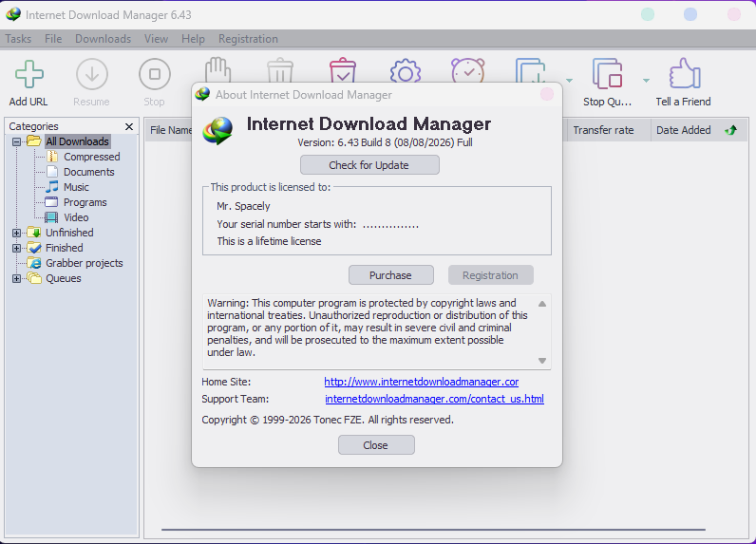Click the Grabber projects browser icon
Image resolution: width=756 pixels, height=544 pixels.
coord(34,263)
